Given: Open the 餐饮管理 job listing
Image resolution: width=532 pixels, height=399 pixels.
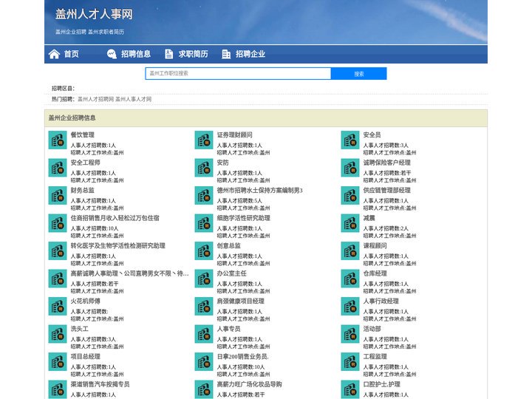Looking at the screenshot, I should click(83, 134).
